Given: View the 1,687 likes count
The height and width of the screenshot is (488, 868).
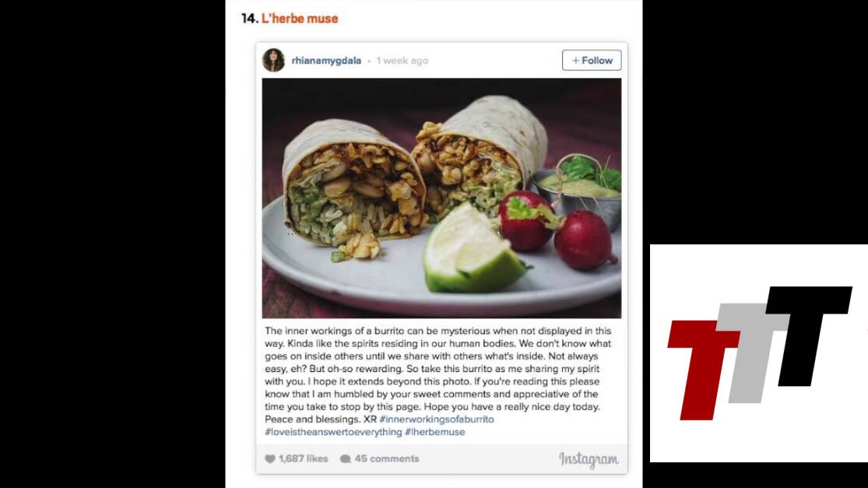Looking at the screenshot, I should (304, 458).
